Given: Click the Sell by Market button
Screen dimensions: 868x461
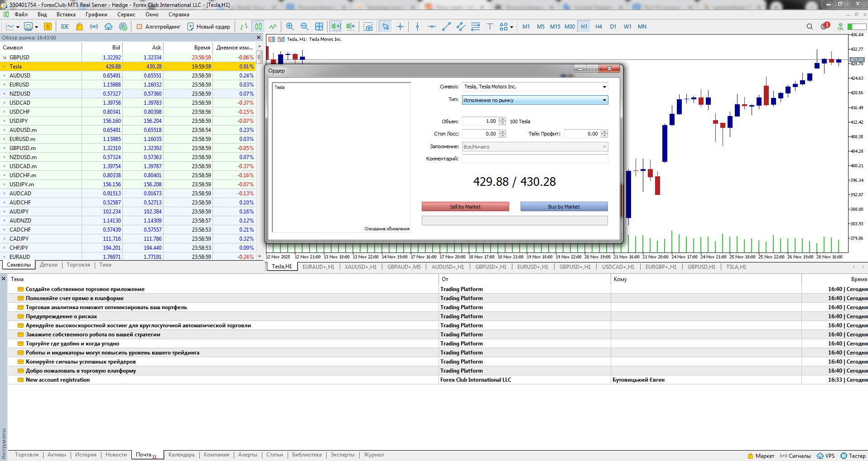Looking at the screenshot, I should (465, 207).
